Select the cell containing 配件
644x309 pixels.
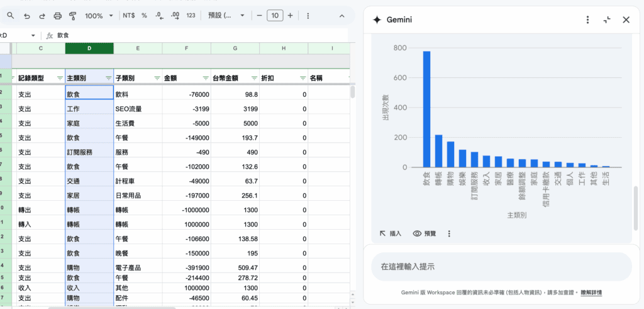coord(138,298)
